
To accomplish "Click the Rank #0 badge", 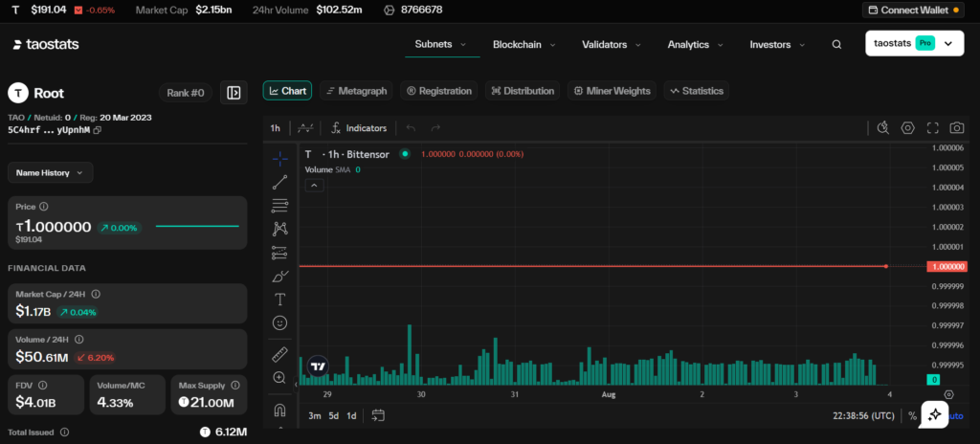I will (x=186, y=93).
